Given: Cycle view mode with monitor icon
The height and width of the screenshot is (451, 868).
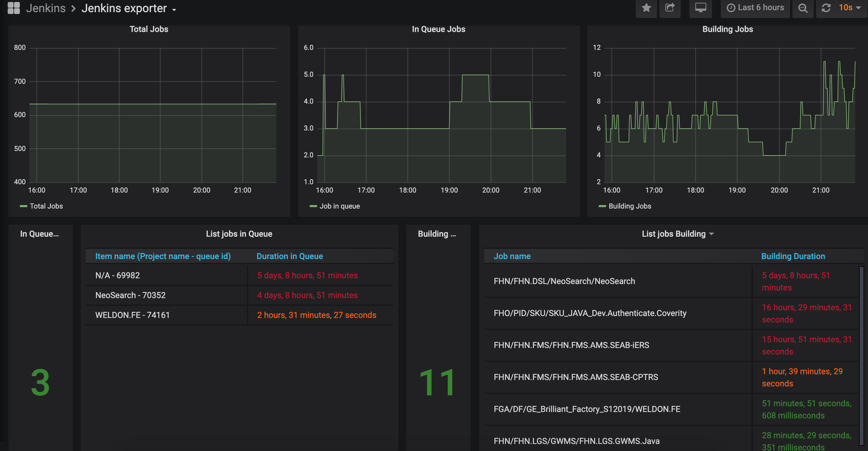Looking at the screenshot, I should [700, 8].
